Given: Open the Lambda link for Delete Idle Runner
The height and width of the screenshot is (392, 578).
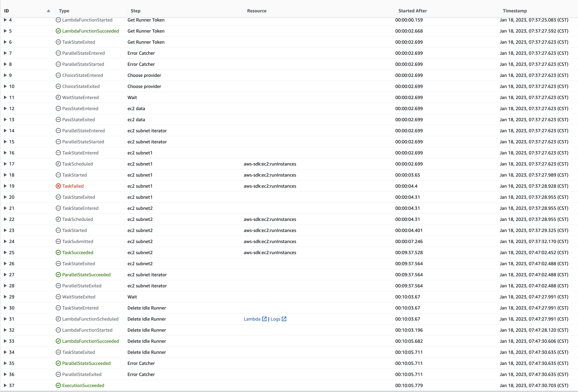Looking at the screenshot, I should 252,319.
